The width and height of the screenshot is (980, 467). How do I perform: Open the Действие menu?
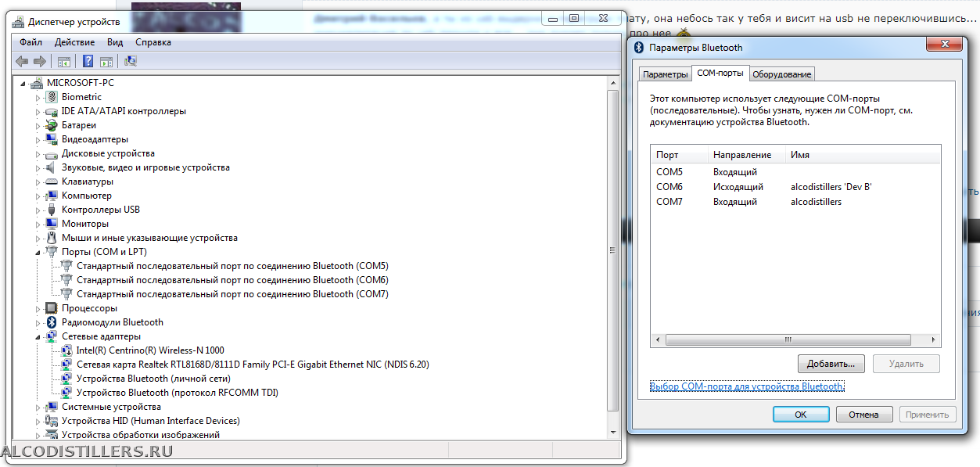click(x=74, y=42)
